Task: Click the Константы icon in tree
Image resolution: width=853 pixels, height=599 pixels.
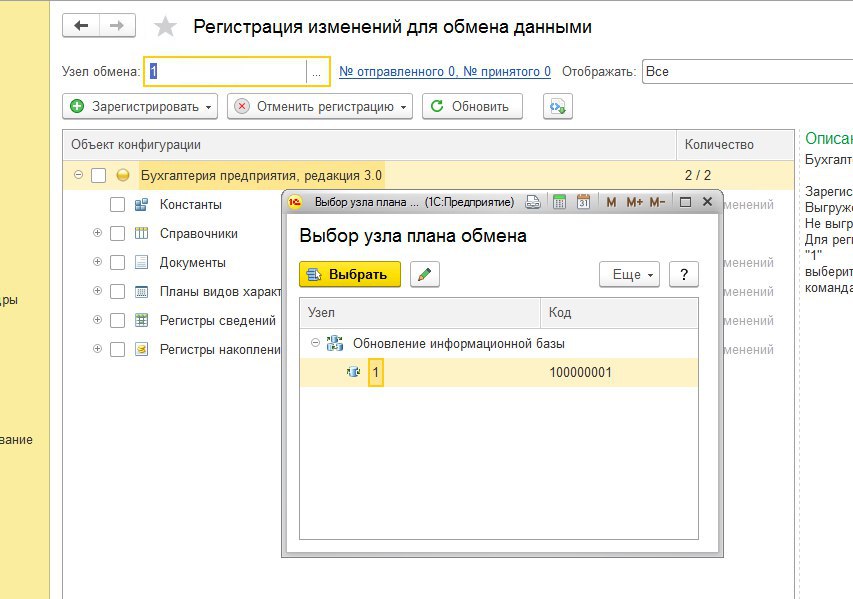Action: click(141, 205)
